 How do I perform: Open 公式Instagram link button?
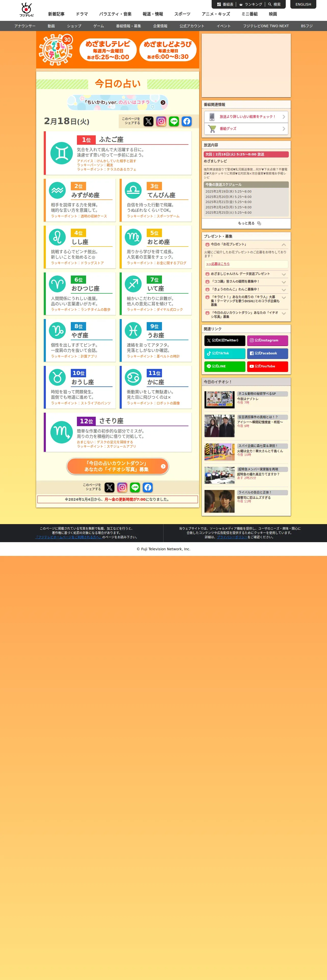(x=268, y=340)
